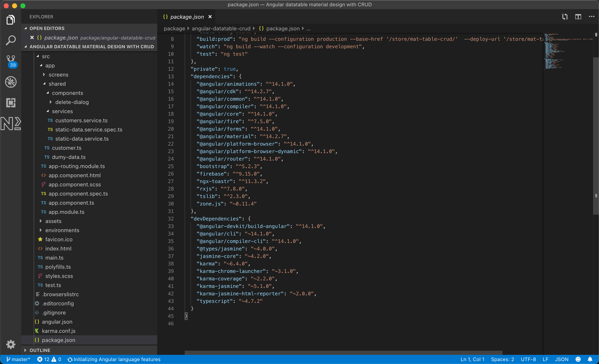Collapse the components folder

(x=48, y=93)
